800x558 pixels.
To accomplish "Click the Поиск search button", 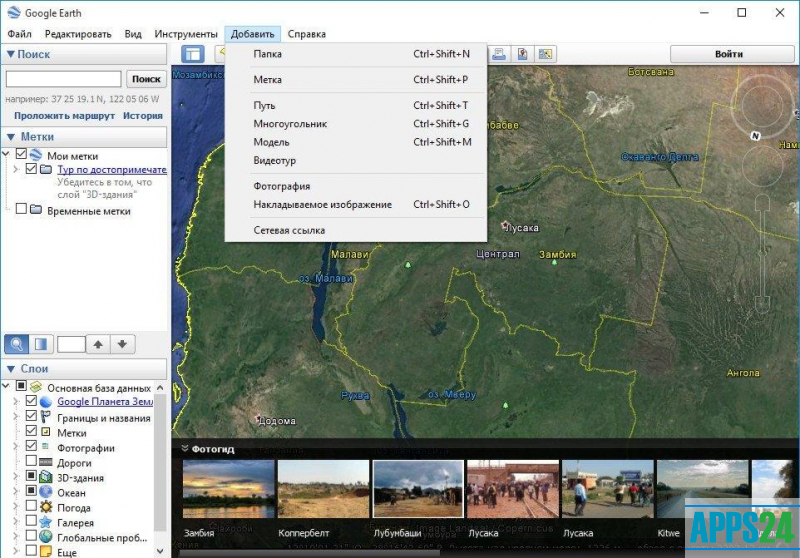I will coord(146,79).
